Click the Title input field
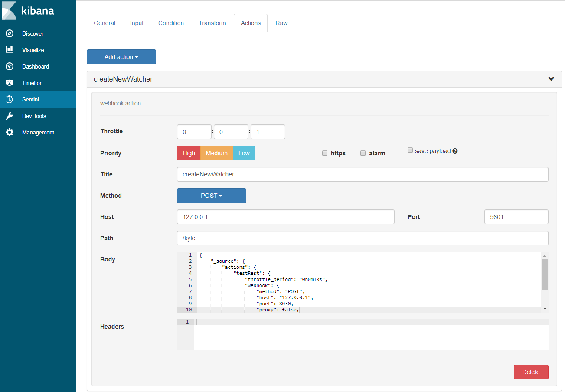Image resolution: width=565 pixels, height=392 pixels. [363, 174]
